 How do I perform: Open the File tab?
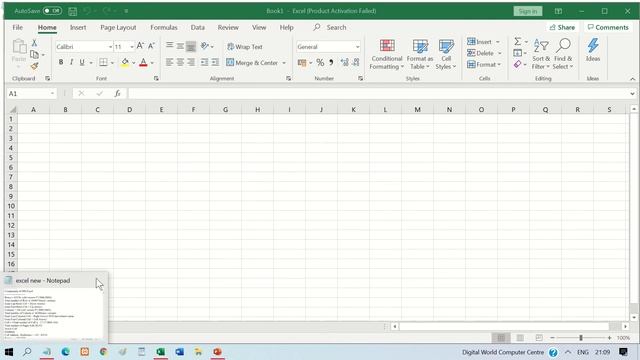(18, 27)
